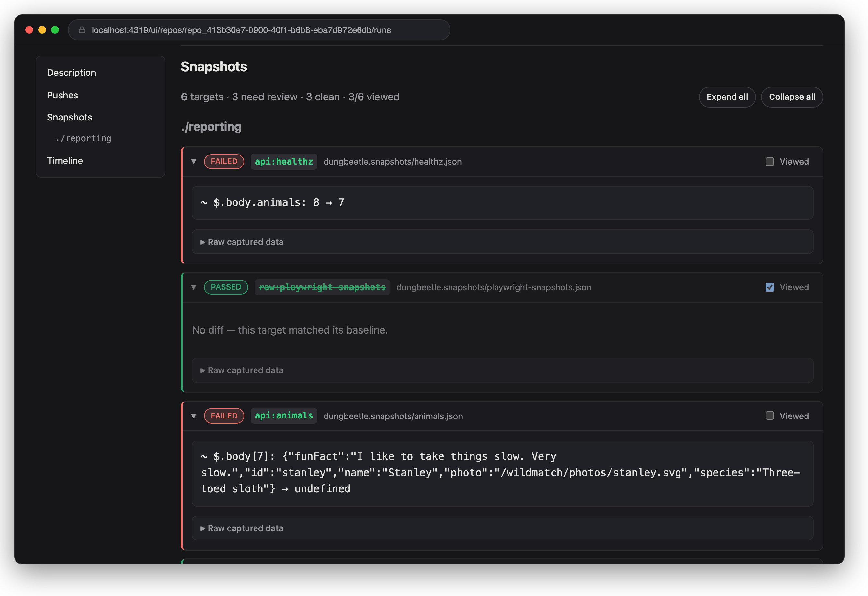This screenshot has height=596, width=868.
Task: Collapse the api:healthz snapshot card
Action: pyautogui.click(x=193, y=162)
